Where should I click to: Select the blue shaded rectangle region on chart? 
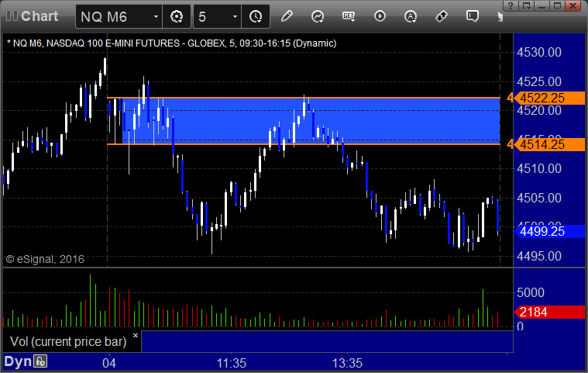pos(311,121)
